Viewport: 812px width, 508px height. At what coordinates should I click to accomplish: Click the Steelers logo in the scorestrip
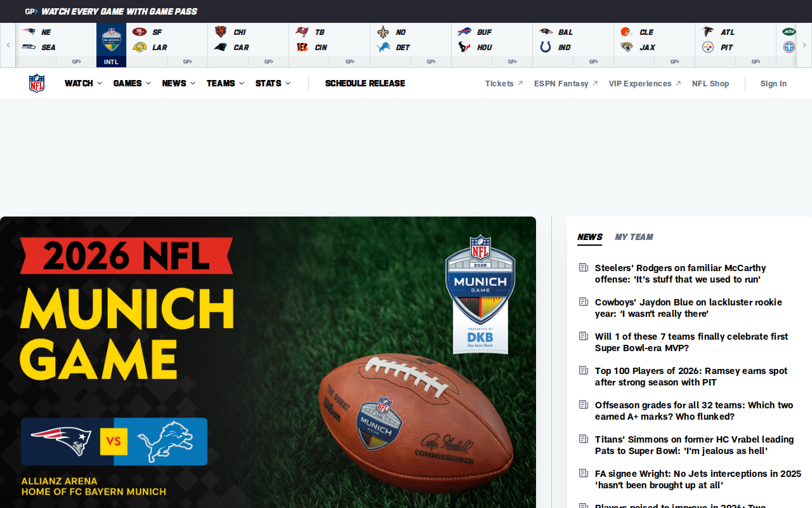pyautogui.click(x=708, y=47)
